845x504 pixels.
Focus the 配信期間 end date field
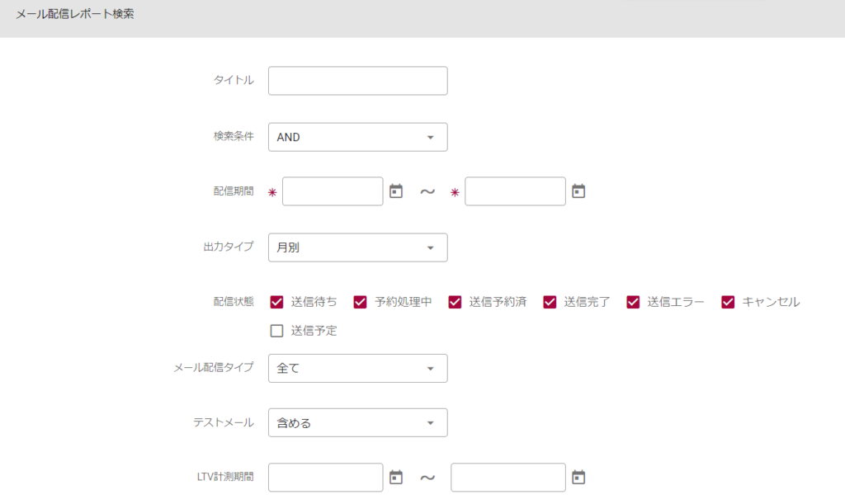pos(515,191)
